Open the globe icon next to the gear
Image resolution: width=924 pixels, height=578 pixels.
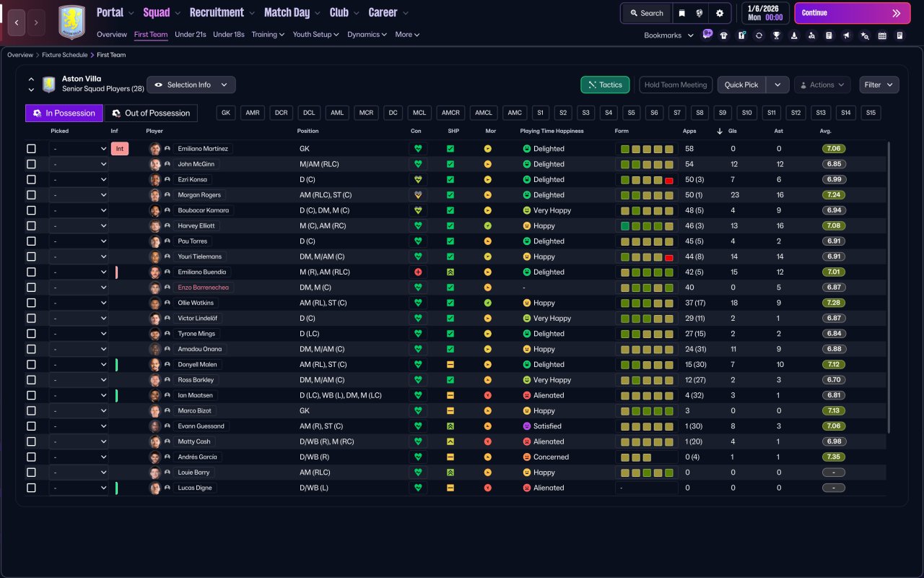tap(699, 13)
